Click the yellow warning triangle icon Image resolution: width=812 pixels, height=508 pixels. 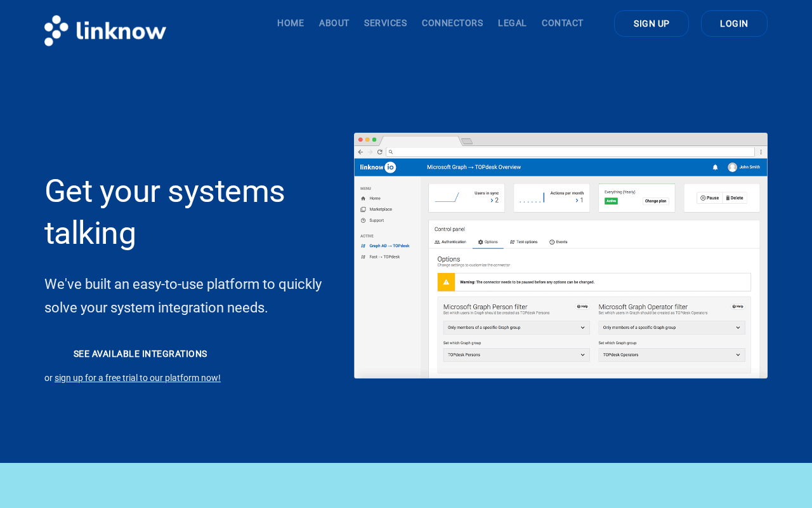446,282
